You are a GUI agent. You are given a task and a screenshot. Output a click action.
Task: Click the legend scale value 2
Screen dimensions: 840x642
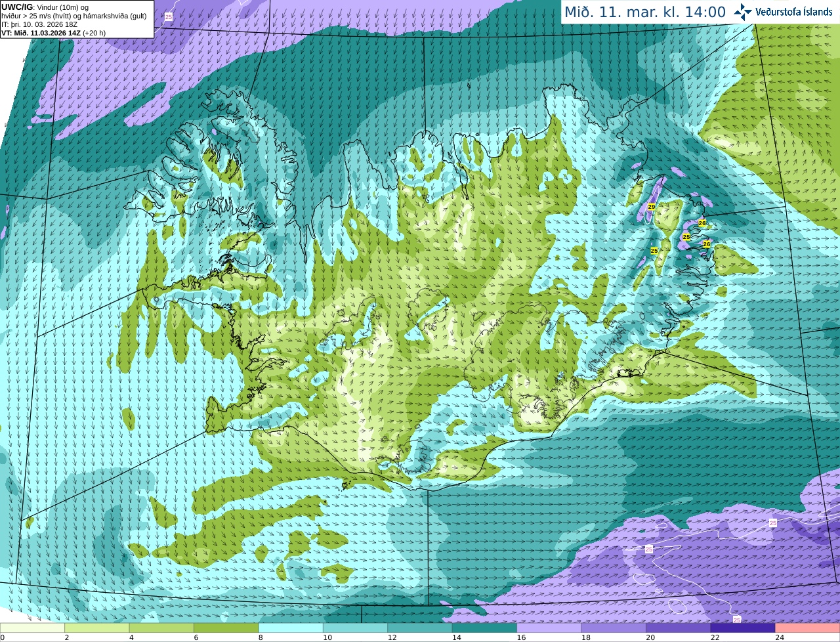click(x=67, y=637)
